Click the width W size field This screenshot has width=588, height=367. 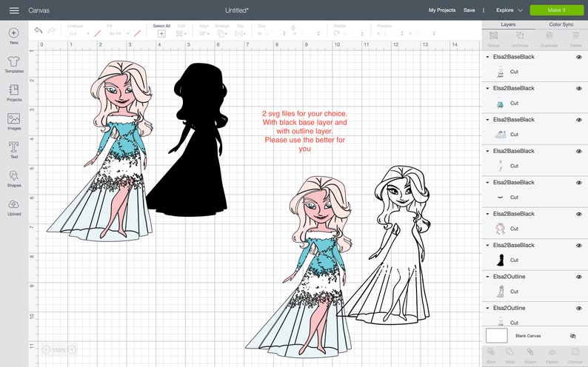[x=275, y=34]
